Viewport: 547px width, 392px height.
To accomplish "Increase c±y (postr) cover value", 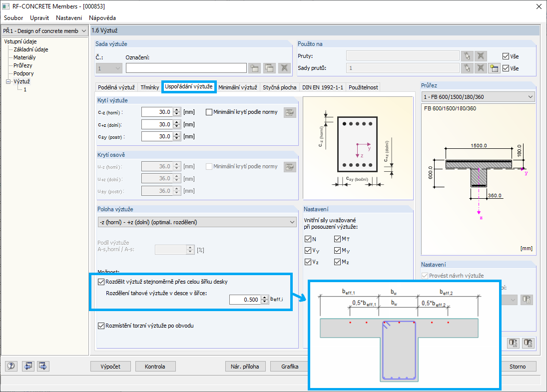I will point(177,134).
